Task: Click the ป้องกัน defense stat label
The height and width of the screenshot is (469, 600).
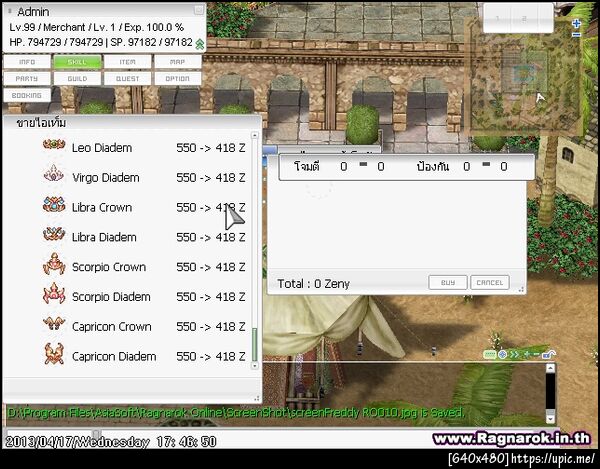Action: 433,166
